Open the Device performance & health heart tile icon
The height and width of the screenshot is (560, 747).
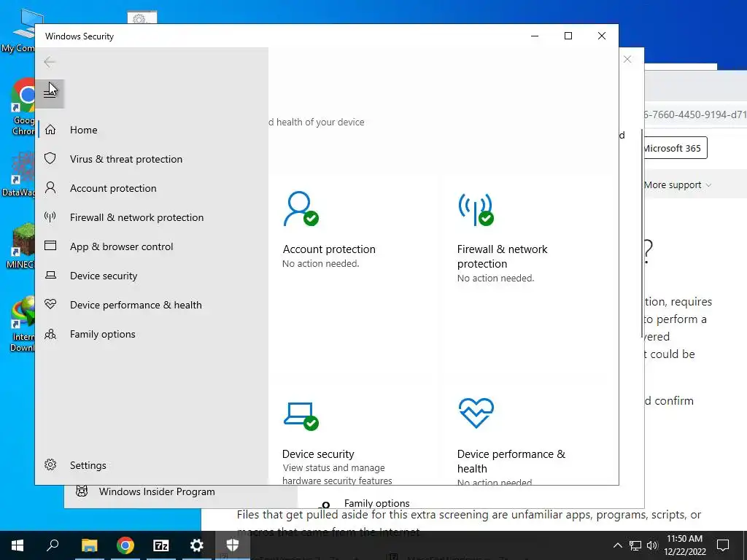click(476, 413)
